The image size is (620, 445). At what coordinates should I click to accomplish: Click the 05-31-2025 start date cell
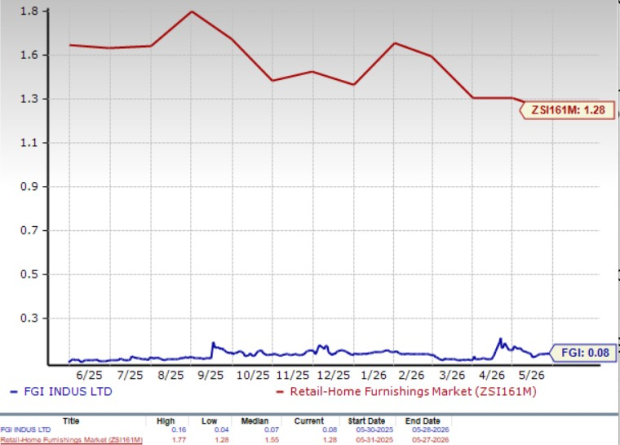[x=374, y=439]
